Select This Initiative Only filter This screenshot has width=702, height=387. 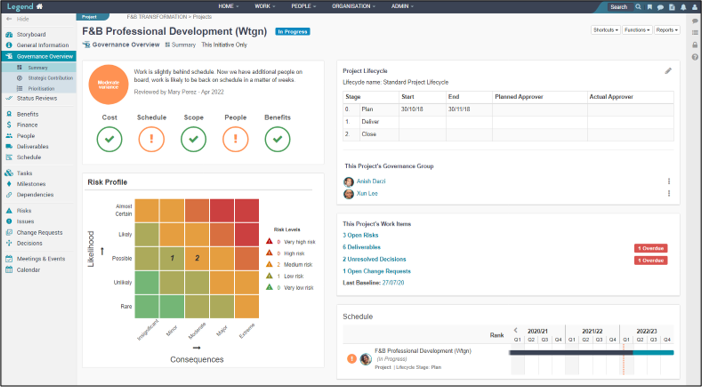pos(224,45)
